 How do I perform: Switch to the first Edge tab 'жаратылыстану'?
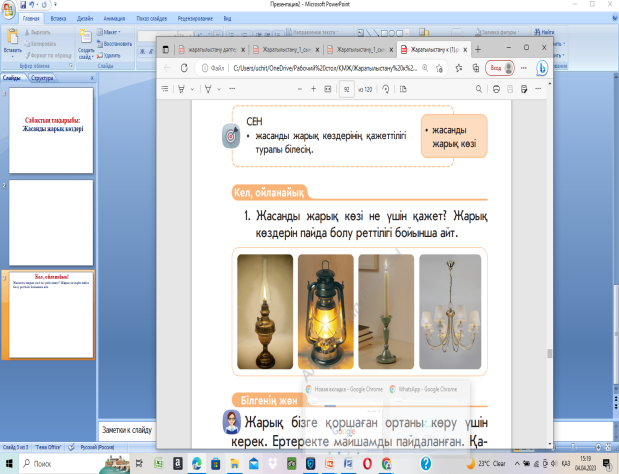click(212, 49)
